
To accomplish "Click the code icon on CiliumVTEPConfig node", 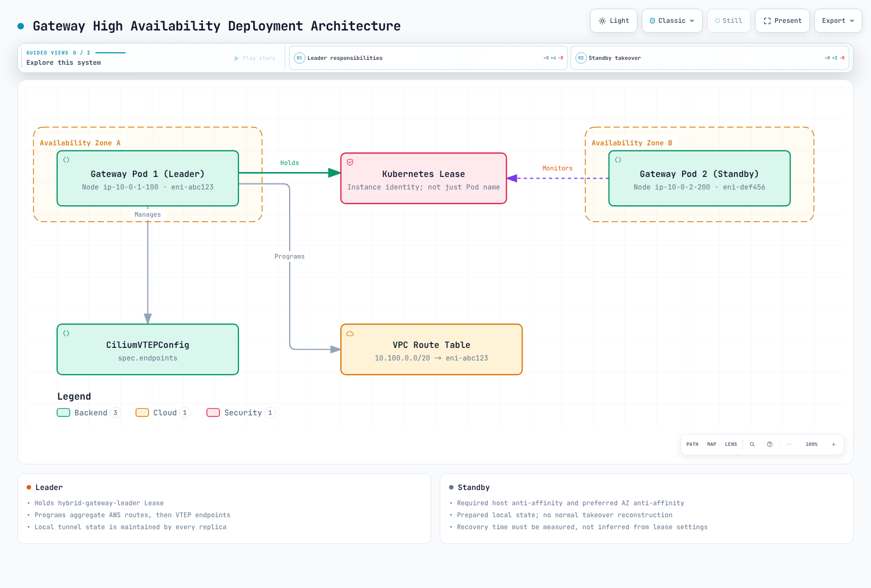I will click(66, 333).
